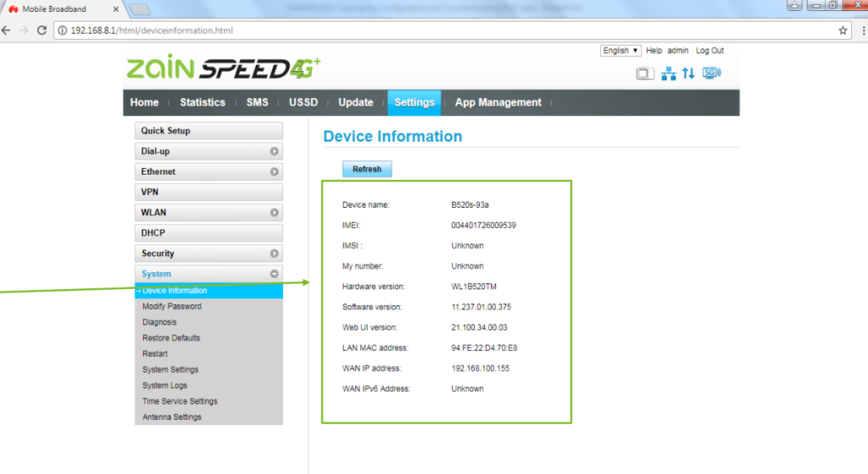This screenshot has height=474, width=868.
Task: Expand the Dial-up menu arrow
Action: [x=274, y=151]
